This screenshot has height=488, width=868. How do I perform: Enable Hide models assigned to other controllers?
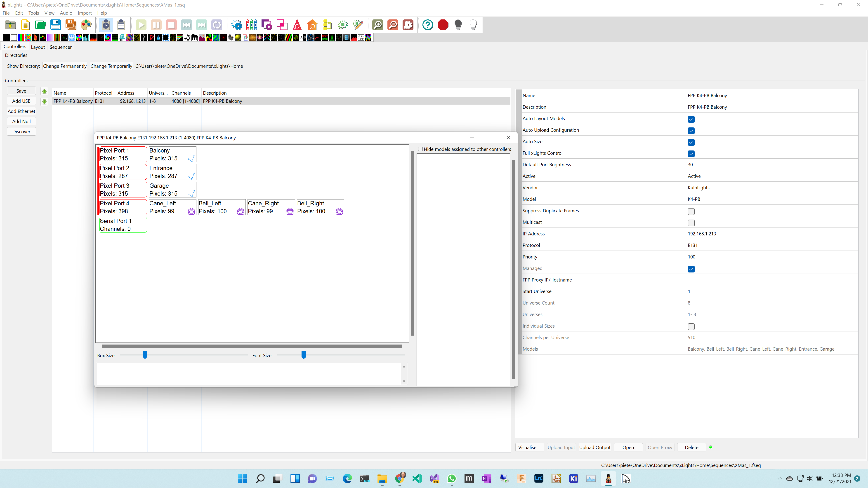(x=420, y=149)
